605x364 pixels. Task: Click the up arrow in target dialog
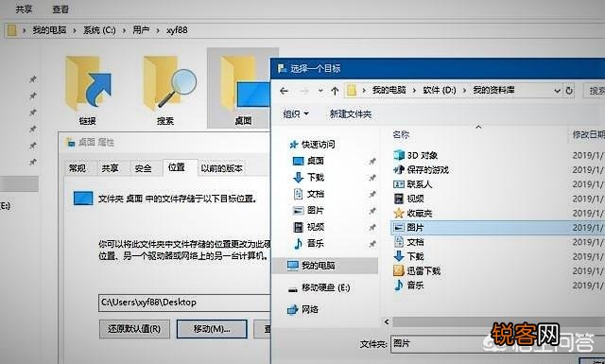335,91
